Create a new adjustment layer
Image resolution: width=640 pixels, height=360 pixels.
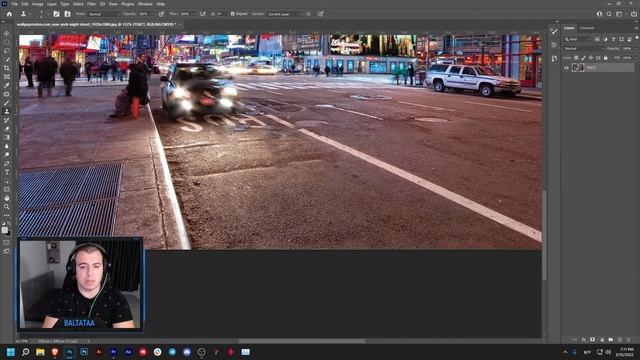pyautogui.click(x=602, y=340)
